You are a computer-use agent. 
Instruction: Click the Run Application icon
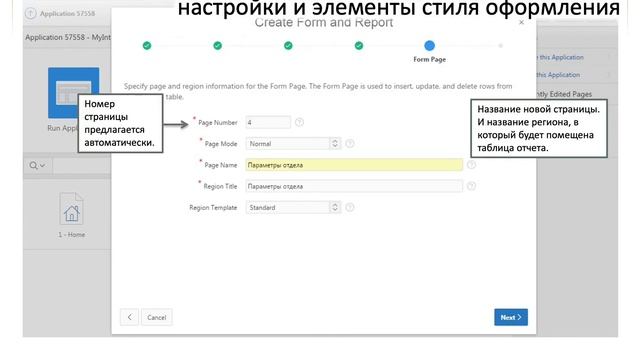[x=73, y=93]
